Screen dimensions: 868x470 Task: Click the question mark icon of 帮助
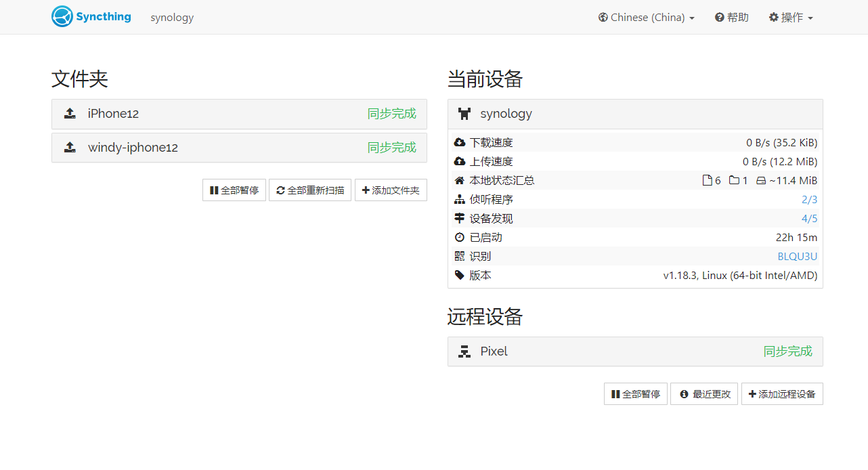[x=719, y=17]
